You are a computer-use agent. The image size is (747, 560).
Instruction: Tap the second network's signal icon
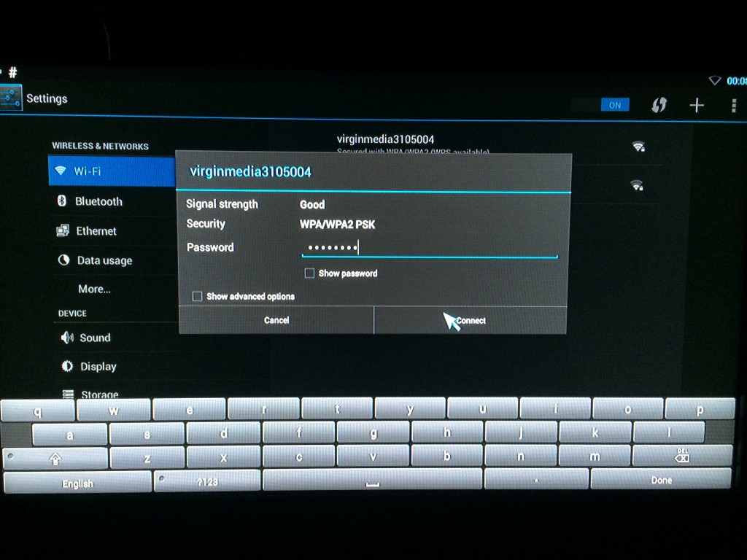pyautogui.click(x=637, y=184)
